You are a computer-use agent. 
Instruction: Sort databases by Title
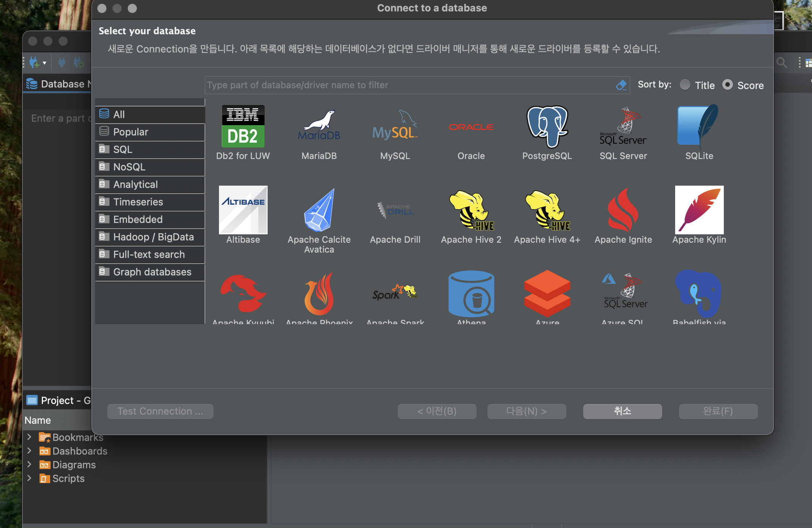685,85
